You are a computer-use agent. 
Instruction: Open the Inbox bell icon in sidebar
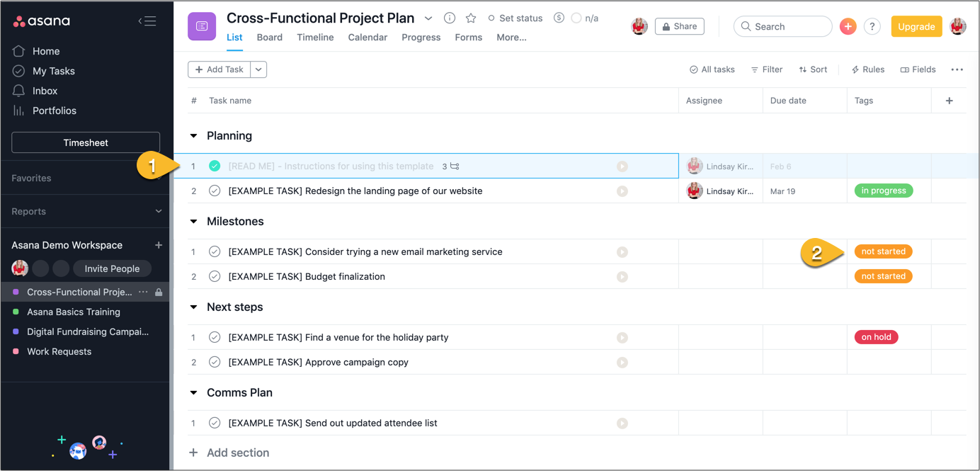coord(19,91)
